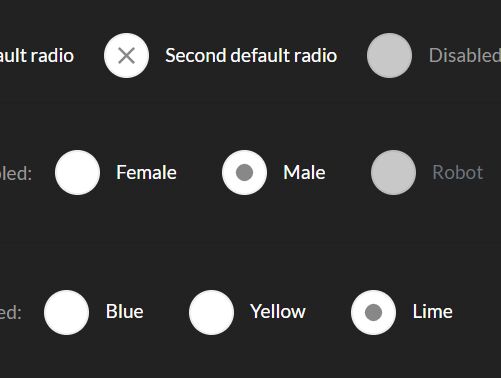Choose the Second default radio option circle
Image resolution: width=501 pixels, height=378 pixels.
tap(126, 55)
